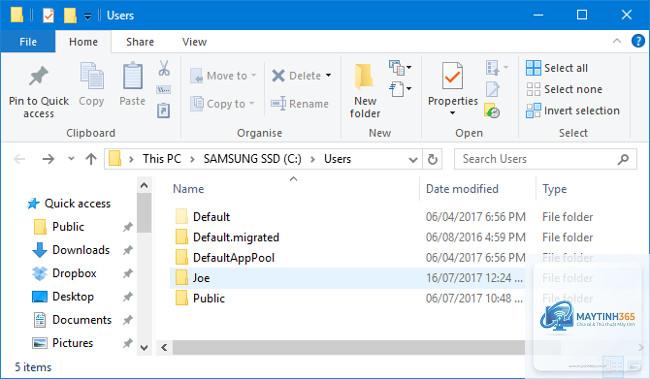
Task: Click the Joe folder icon
Action: (182, 278)
